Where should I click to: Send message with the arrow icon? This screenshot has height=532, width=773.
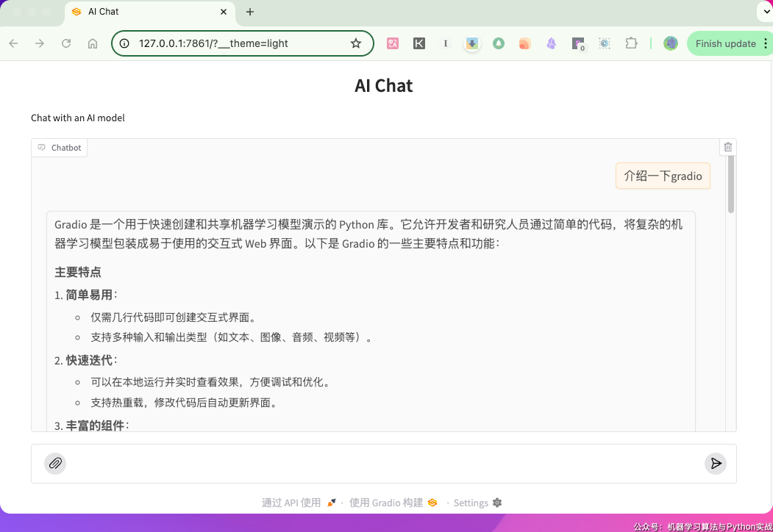click(716, 464)
